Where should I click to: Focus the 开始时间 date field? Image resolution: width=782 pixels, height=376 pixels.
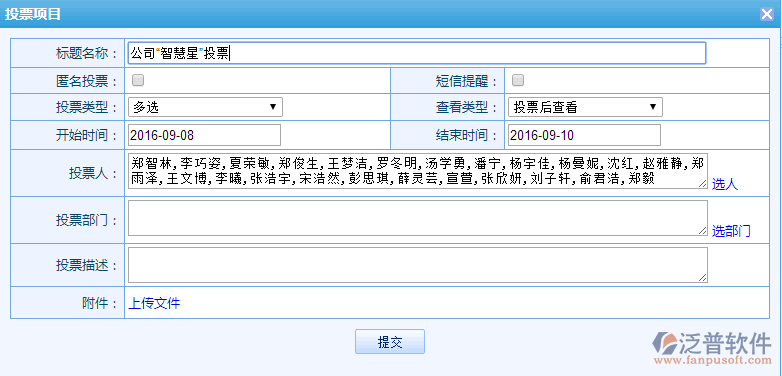coord(204,135)
